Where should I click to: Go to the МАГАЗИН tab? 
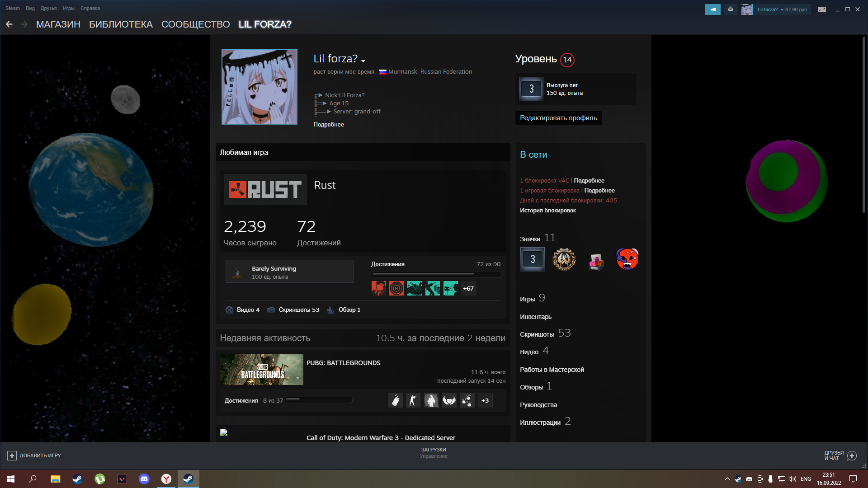[58, 24]
